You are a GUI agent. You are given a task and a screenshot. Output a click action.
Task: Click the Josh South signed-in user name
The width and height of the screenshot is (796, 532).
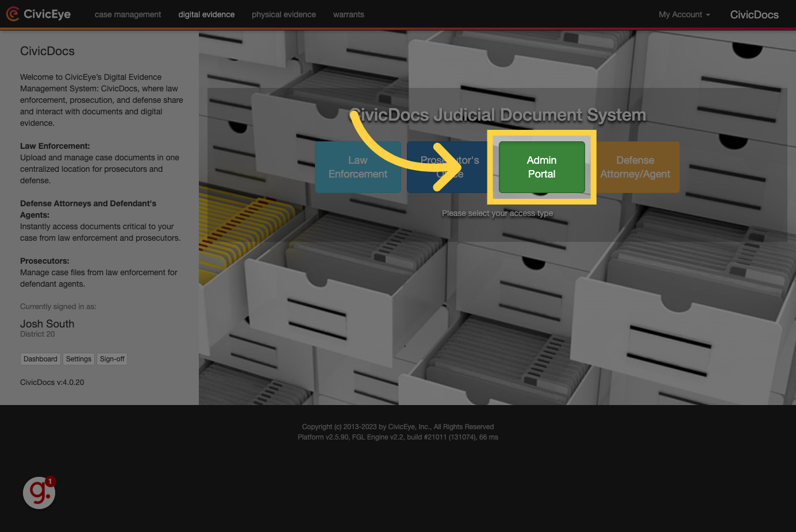click(x=47, y=323)
